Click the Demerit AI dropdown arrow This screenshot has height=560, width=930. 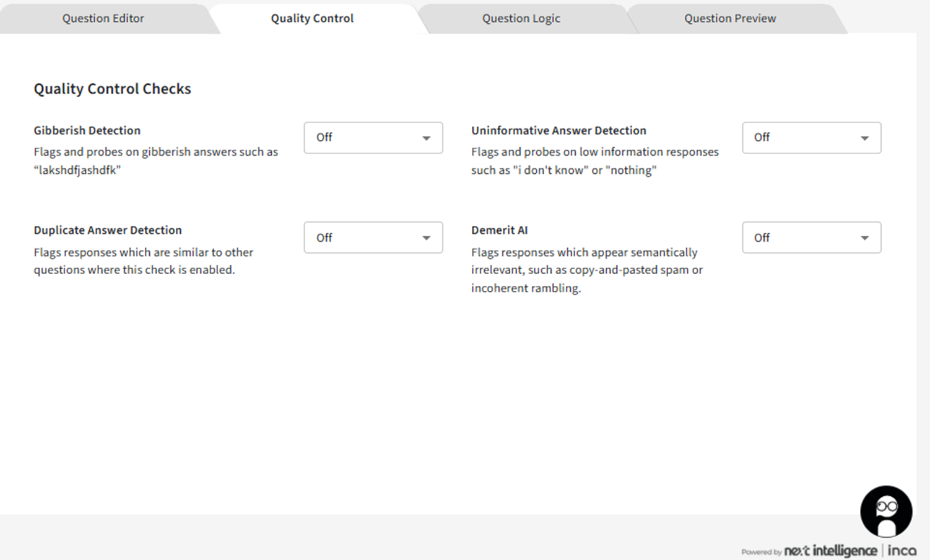(864, 238)
